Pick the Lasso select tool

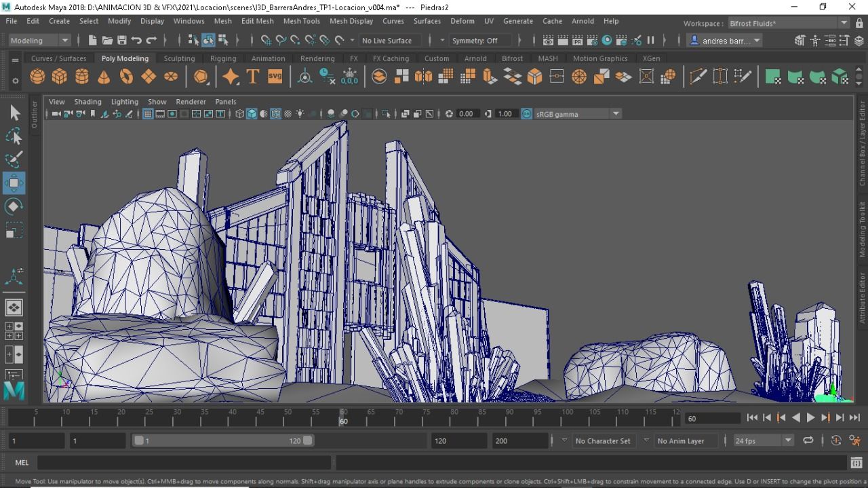click(14, 136)
